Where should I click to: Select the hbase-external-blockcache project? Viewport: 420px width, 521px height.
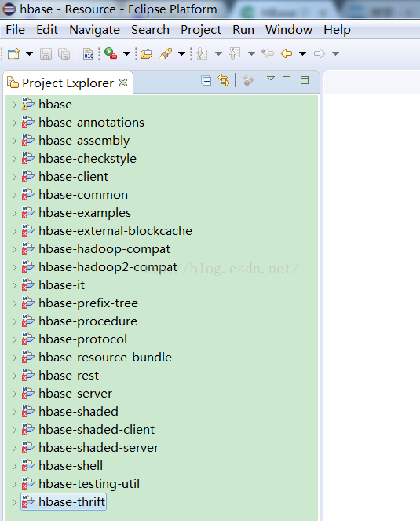pos(115,231)
